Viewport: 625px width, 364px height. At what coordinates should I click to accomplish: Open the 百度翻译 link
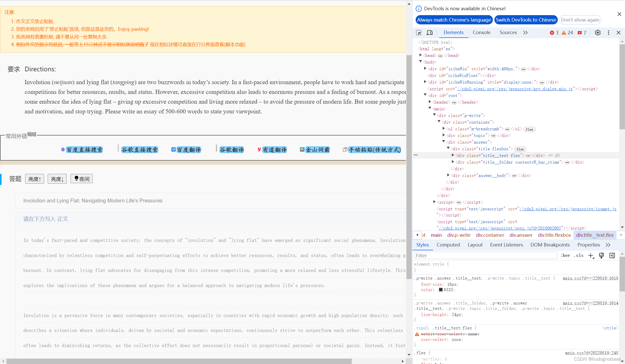point(189,150)
